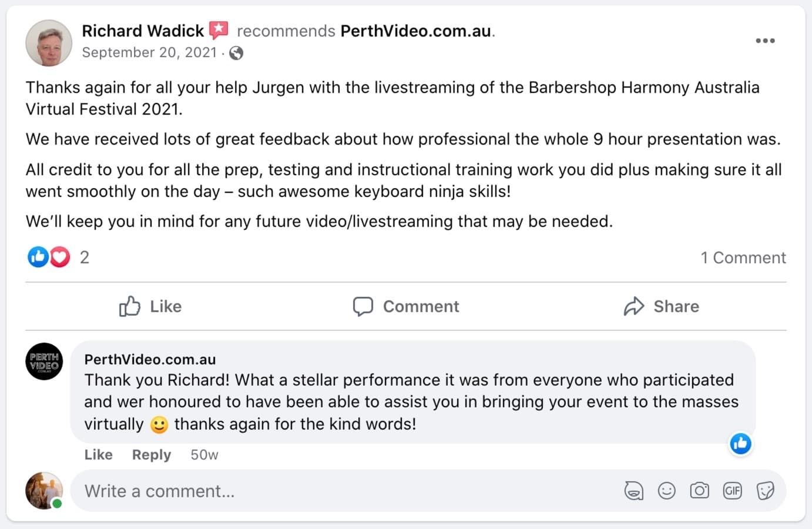Click the Perth Video round logo avatar
812x529 pixels.
coord(44,361)
